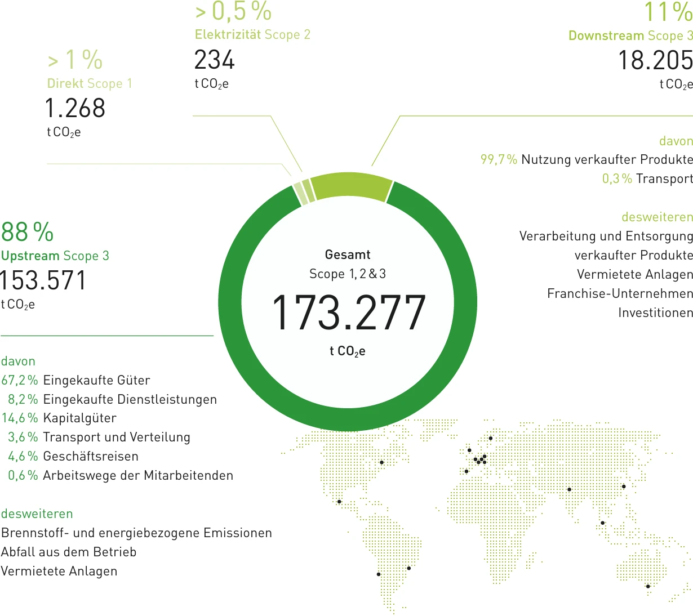Select the Eingekaufte Güter line item

pos(75,380)
